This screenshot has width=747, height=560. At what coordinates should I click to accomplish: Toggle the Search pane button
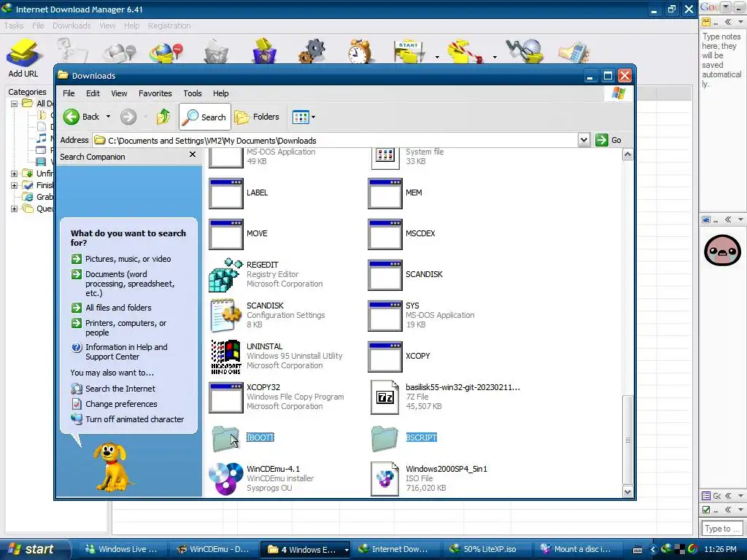[205, 117]
